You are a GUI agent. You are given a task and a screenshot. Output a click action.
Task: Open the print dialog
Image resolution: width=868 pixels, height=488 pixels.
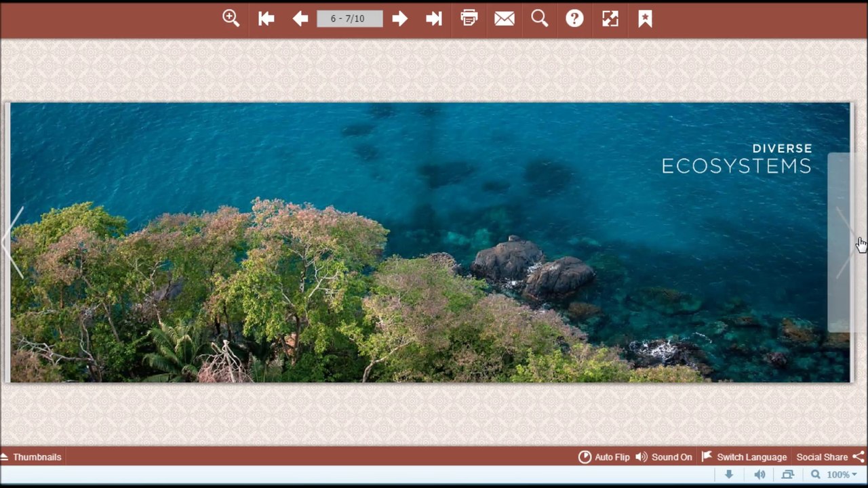point(469,18)
